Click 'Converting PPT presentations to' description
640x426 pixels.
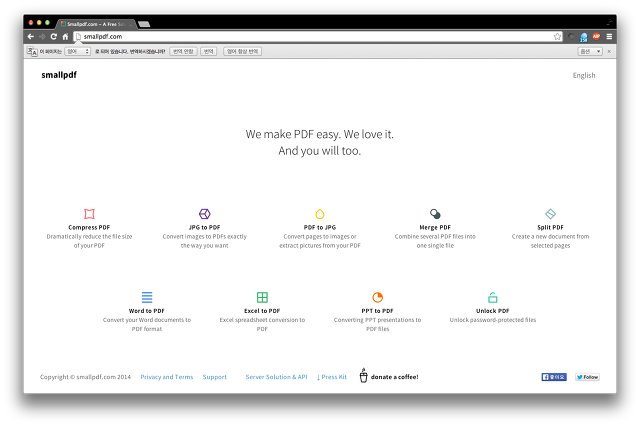point(378,320)
